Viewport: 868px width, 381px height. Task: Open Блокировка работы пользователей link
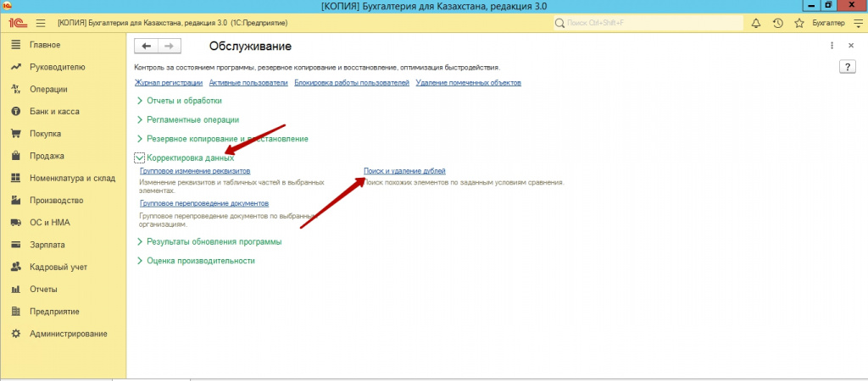(352, 83)
